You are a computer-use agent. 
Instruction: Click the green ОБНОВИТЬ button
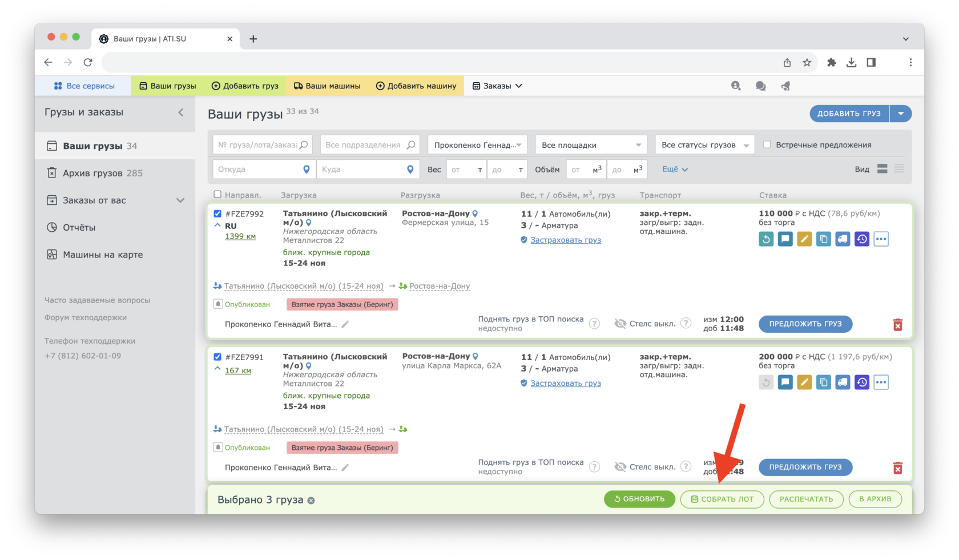(x=639, y=499)
